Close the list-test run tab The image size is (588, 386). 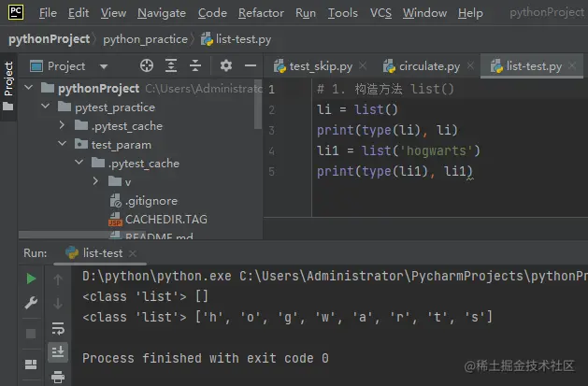coord(133,253)
